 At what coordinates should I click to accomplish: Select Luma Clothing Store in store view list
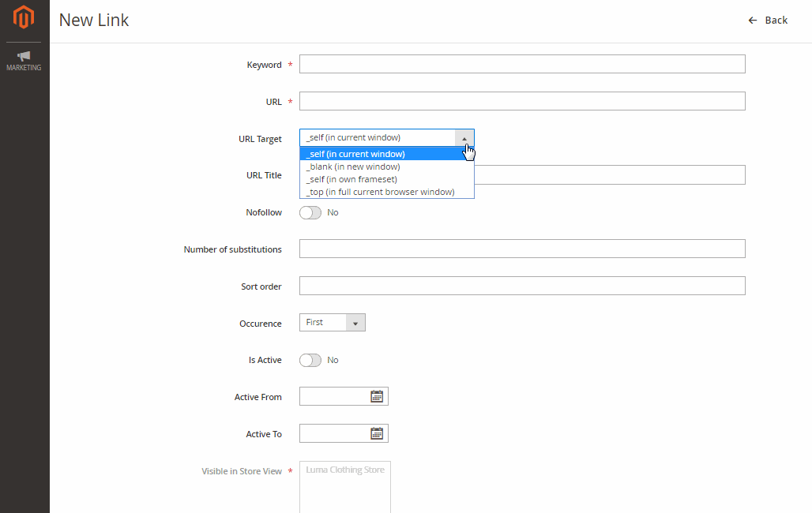[x=345, y=470]
